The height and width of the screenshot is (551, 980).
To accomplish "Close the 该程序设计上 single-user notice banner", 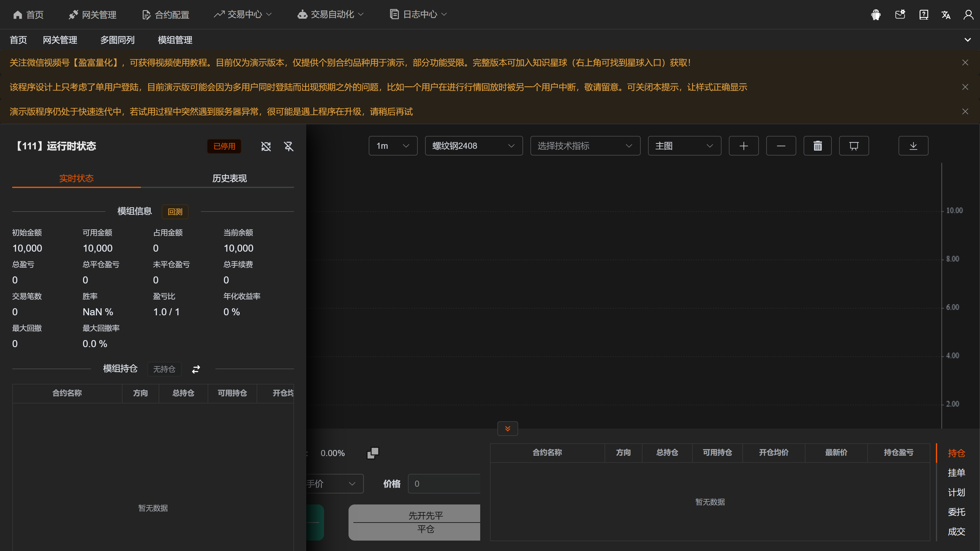I will click(x=965, y=87).
